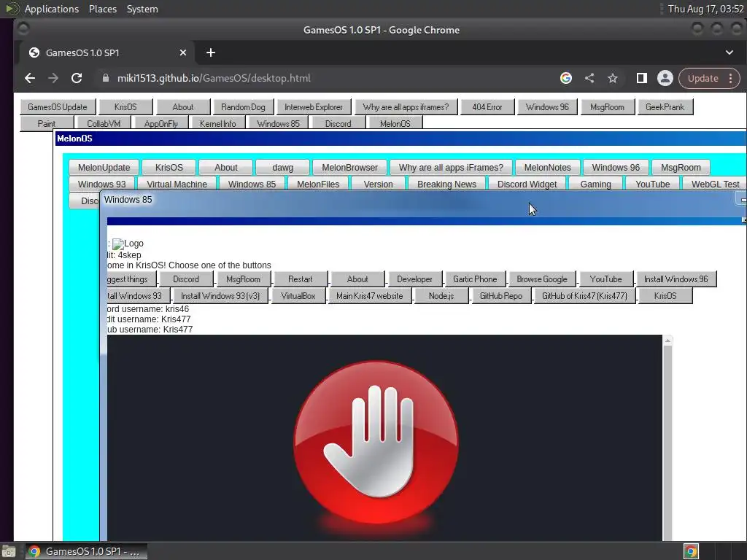
Task: Open GitHub Repo button
Action: [x=500, y=296]
